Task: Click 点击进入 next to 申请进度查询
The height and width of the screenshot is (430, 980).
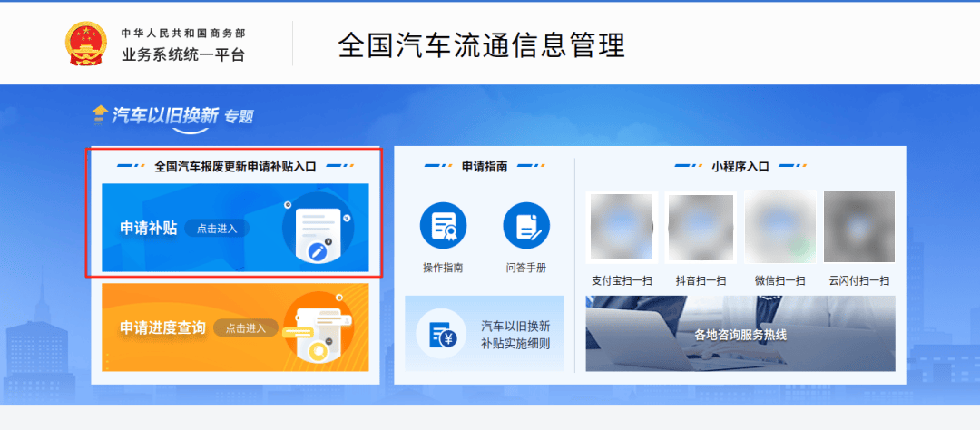Action: [x=246, y=327]
